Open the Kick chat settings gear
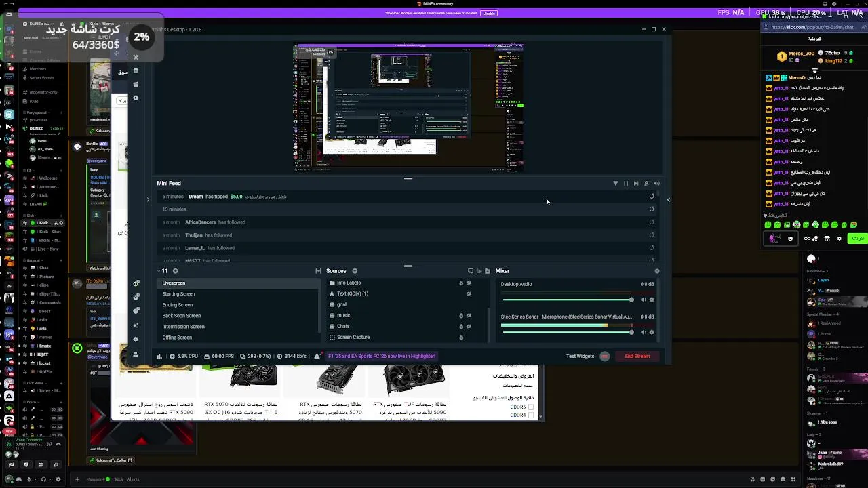The height and width of the screenshot is (488, 868). pyautogui.click(x=839, y=239)
